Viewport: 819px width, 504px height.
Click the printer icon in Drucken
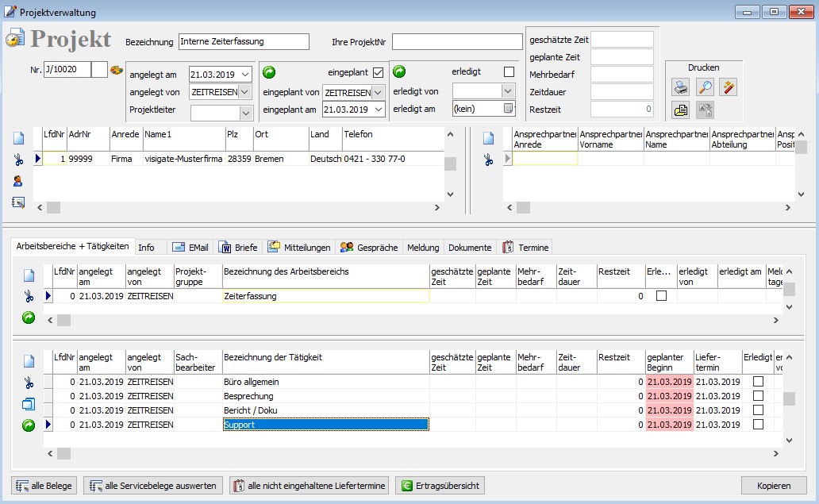coord(680,87)
